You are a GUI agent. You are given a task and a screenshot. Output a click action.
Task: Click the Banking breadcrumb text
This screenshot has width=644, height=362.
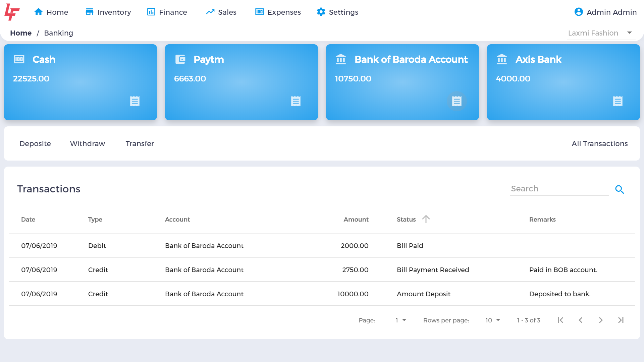click(x=59, y=33)
